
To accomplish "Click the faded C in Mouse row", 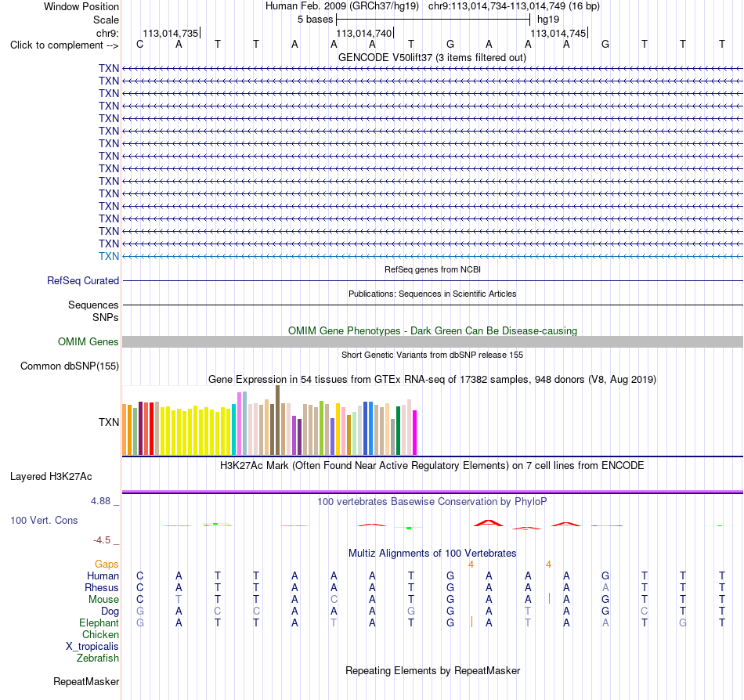I will [334, 600].
